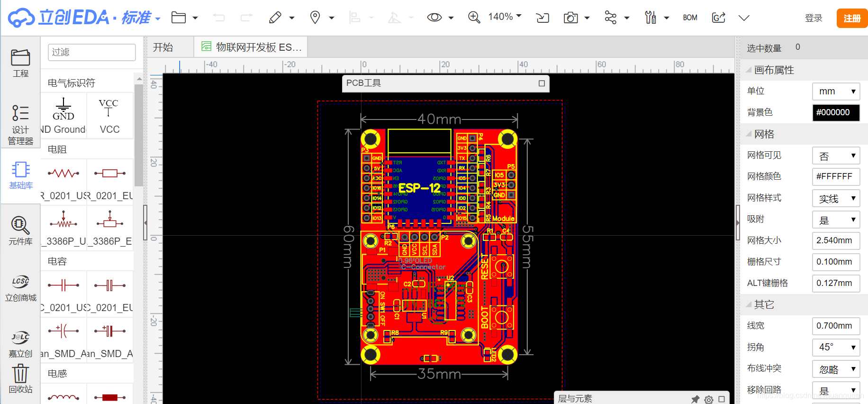Select the R_0201_US resistor symbol
This screenshot has height=404, width=868.
coord(63,181)
